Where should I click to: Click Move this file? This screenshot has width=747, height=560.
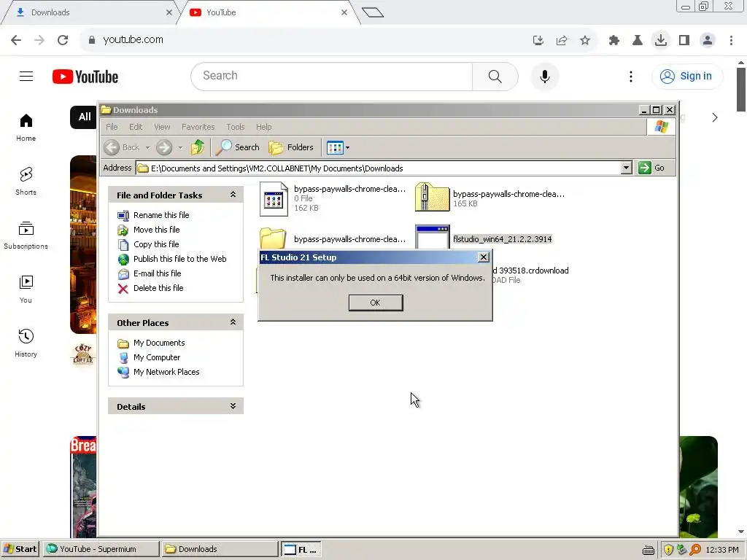[156, 230]
